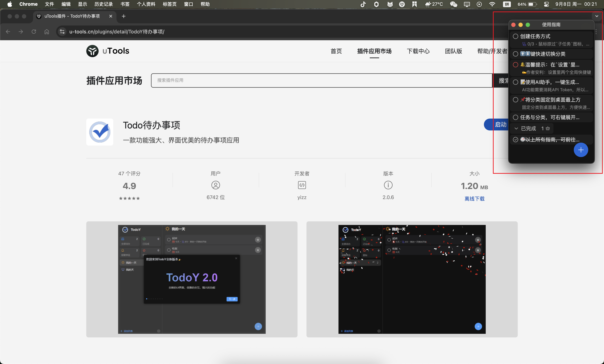Open the 标签页 menu
Viewport: 604px width, 364px height.
(169, 4)
